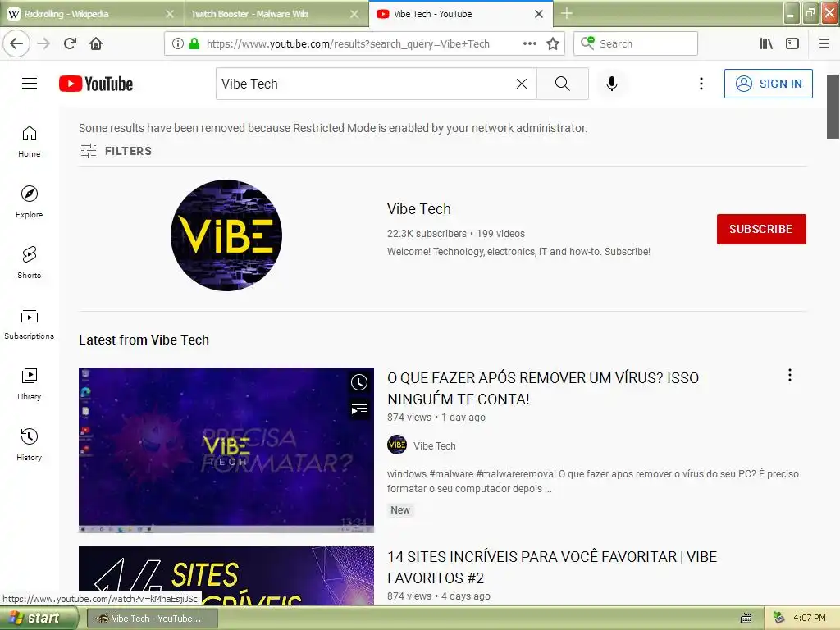Click the Vibe Tech uploader name under first video
This screenshot has height=630, width=840.
pos(435,445)
